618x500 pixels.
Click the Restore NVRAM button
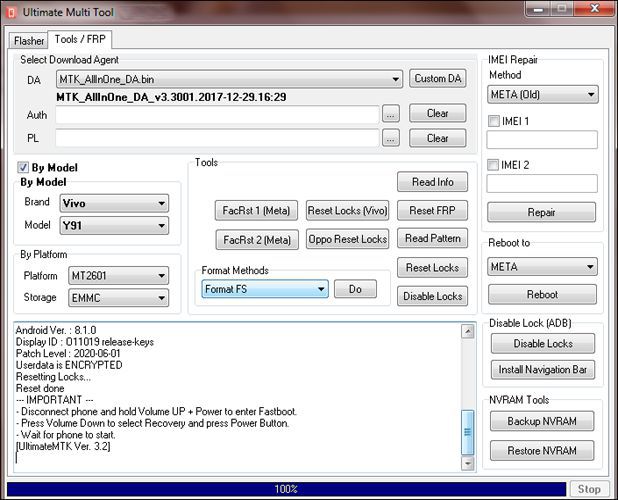(x=542, y=450)
